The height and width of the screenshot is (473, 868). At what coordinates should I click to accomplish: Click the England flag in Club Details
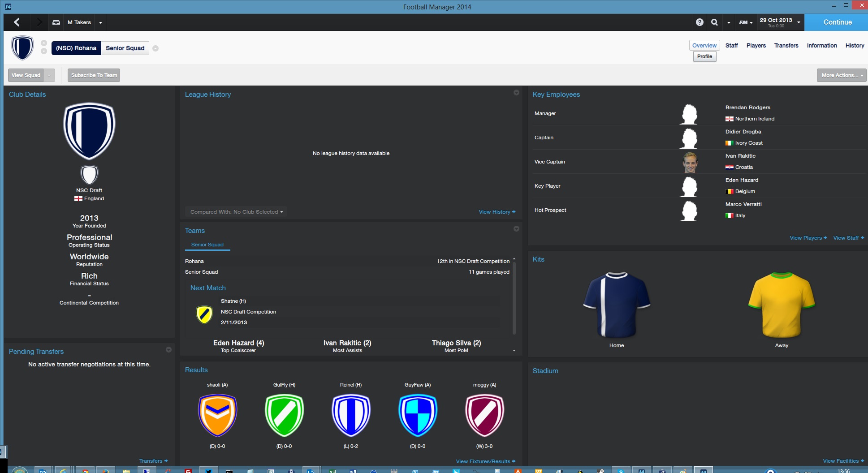78,198
